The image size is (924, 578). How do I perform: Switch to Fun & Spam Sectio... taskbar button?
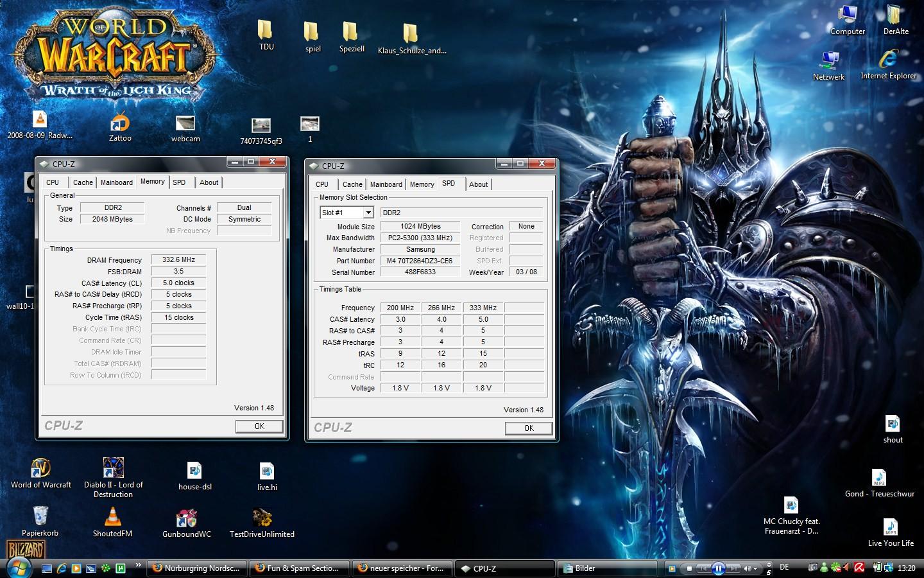(x=300, y=568)
